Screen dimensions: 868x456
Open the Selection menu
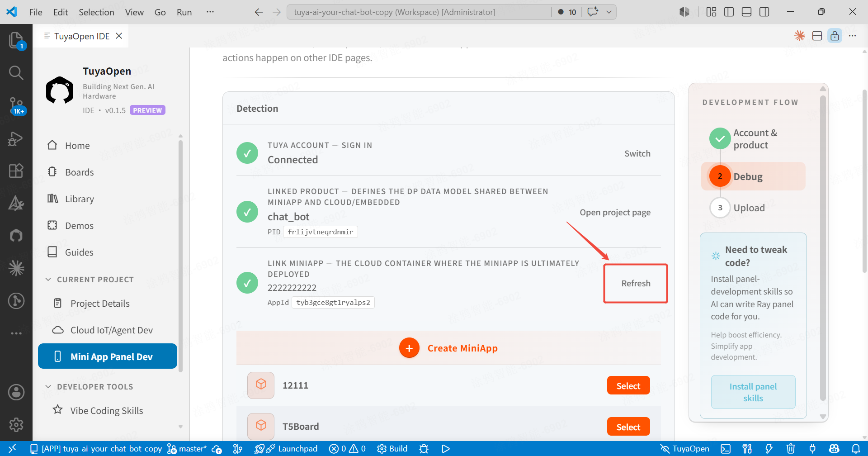pos(96,12)
